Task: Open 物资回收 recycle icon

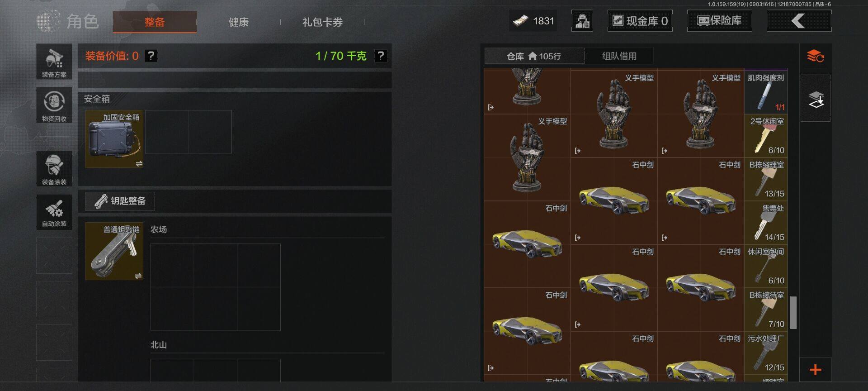Action: [x=54, y=105]
